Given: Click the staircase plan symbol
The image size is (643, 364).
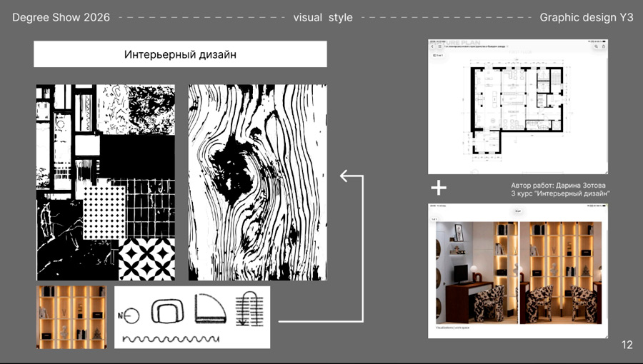Looking at the screenshot, I should [x=249, y=309].
